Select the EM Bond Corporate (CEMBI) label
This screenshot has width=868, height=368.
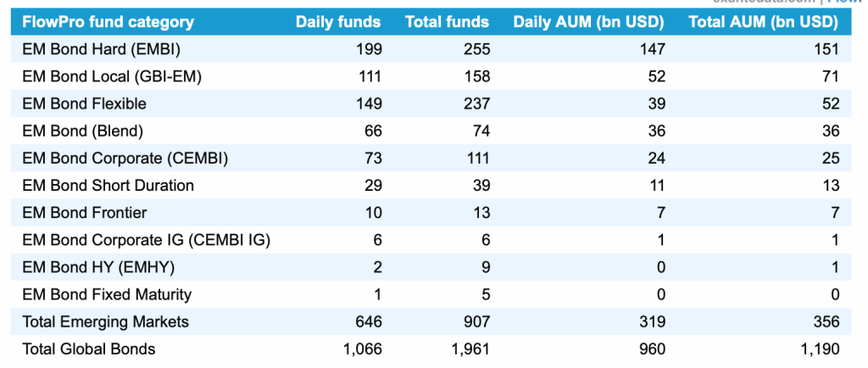pos(125,158)
